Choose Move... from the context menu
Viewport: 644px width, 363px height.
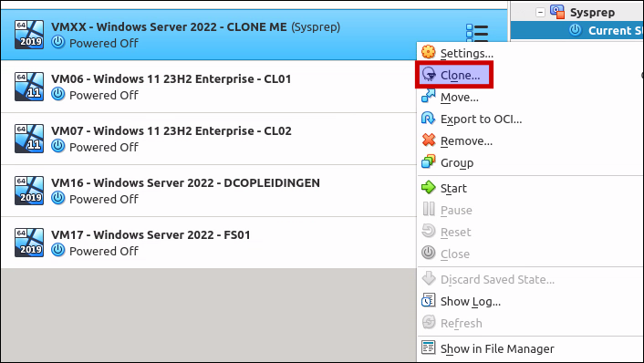coord(459,98)
